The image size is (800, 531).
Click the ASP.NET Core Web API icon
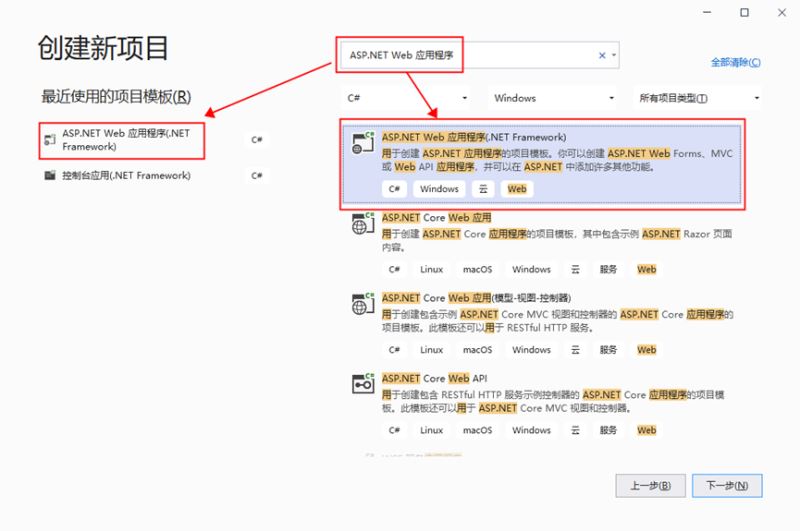click(363, 384)
